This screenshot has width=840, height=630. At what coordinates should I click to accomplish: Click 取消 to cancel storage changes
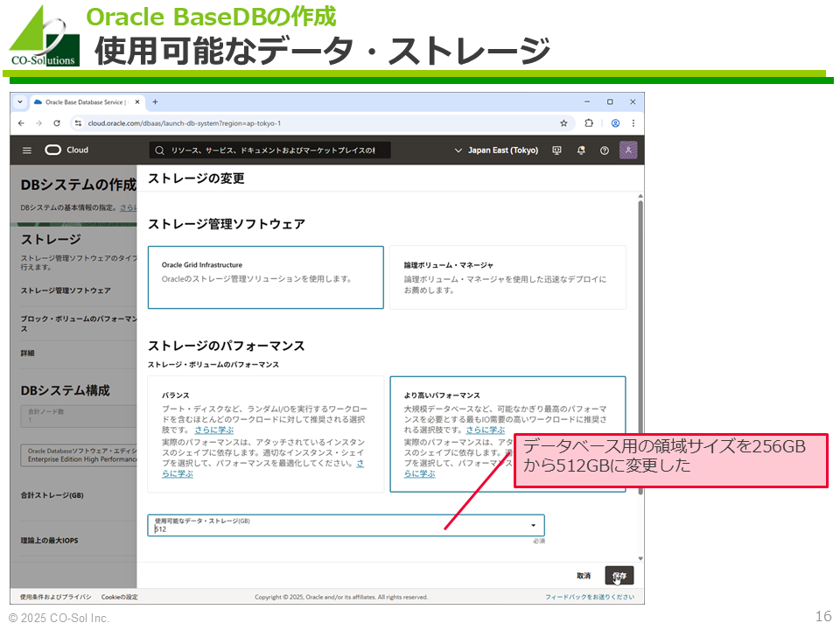coord(584,576)
